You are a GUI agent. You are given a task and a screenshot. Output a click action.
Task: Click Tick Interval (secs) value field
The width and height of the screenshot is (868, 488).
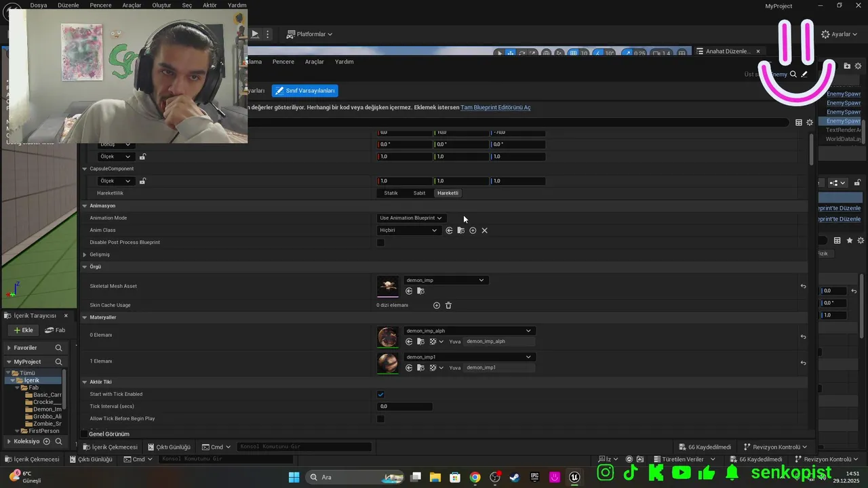click(x=404, y=407)
